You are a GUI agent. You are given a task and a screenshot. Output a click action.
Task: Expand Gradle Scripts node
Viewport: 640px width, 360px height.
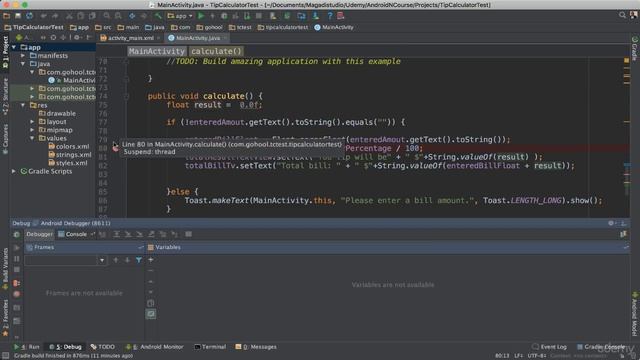click(14, 171)
